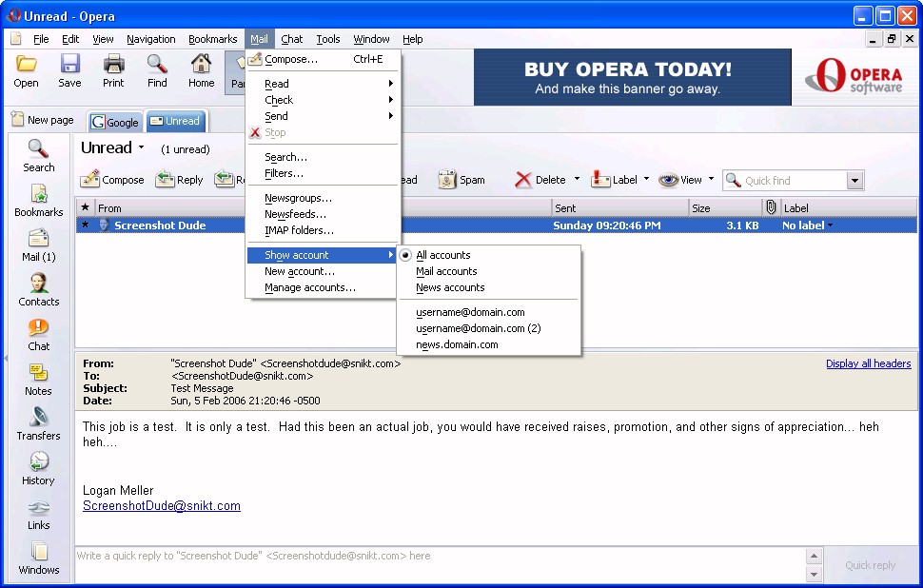Click Display all headers link
This screenshot has width=923, height=588.
868,363
